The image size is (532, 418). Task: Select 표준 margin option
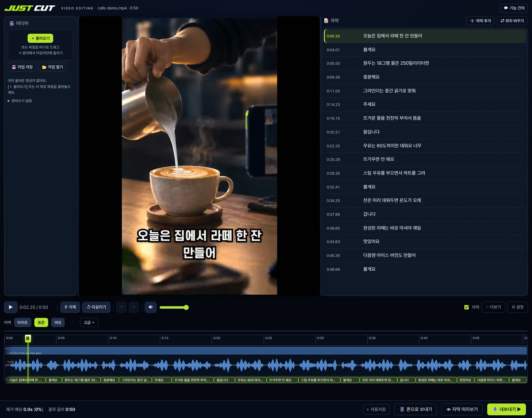[41, 323]
